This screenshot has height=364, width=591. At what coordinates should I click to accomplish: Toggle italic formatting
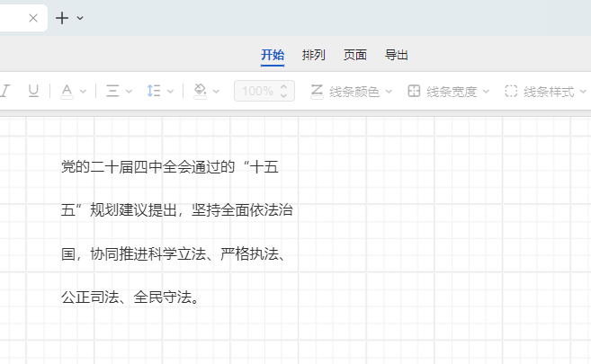4,91
